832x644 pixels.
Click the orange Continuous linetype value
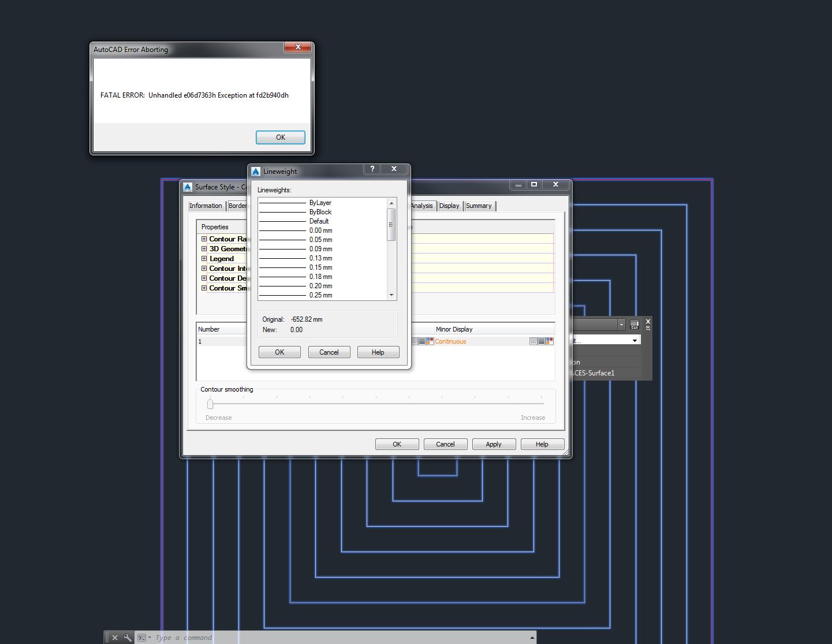coord(450,341)
